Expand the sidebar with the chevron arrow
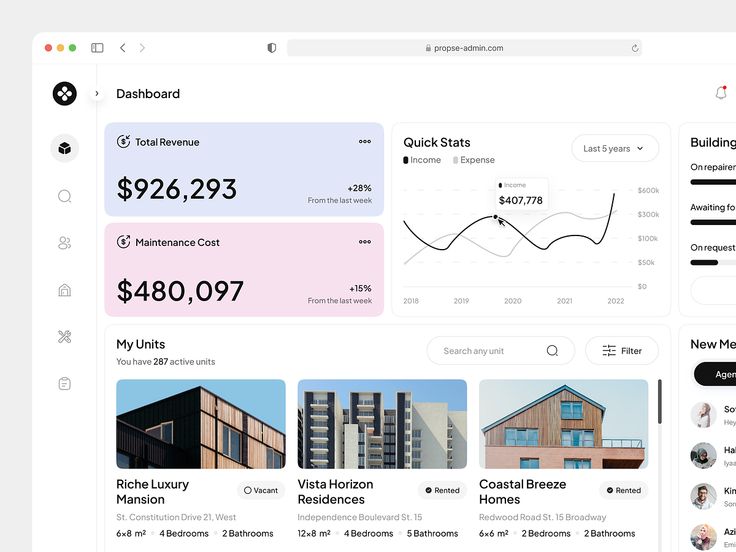The height and width of the screenshot is (552, 736). (97, 93)
